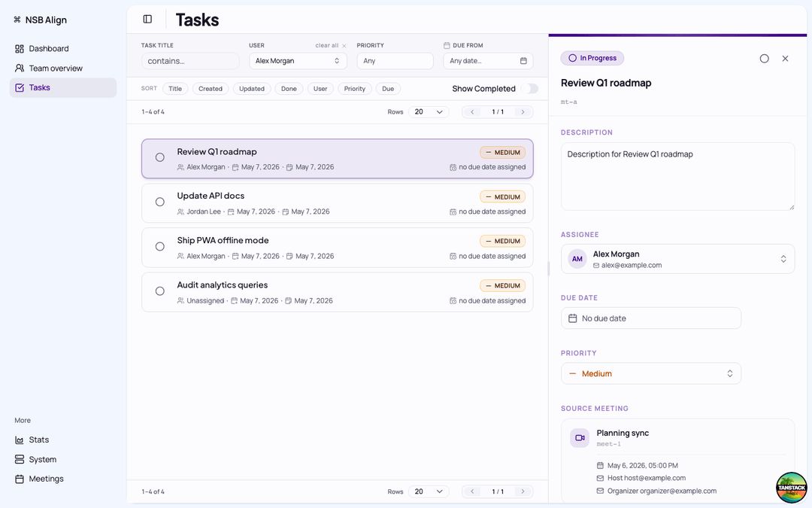Sort tasks by Due
This screenshot has height=508, width=812.
pyautogui.click(x=388, y=89)
